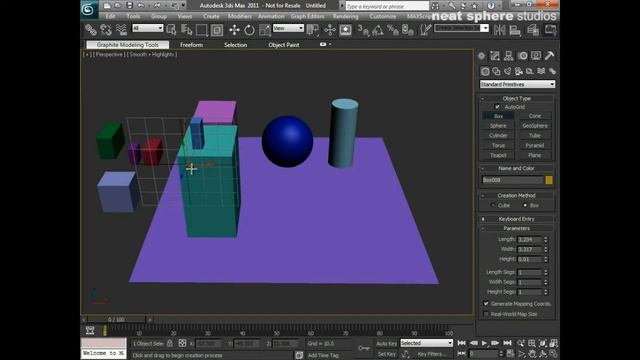Open the named selection sets dropdown
Viewport: 640px width, 360px height.
(461, 28)
